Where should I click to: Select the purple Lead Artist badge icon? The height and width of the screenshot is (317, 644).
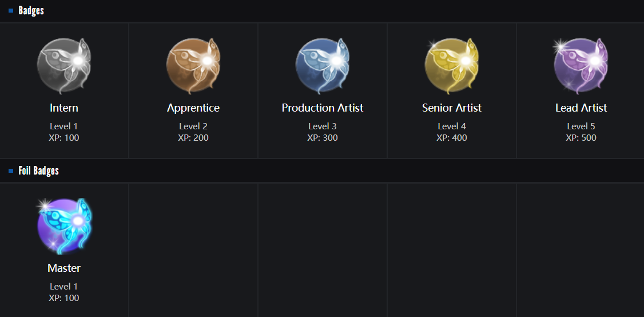click(581, 65)
